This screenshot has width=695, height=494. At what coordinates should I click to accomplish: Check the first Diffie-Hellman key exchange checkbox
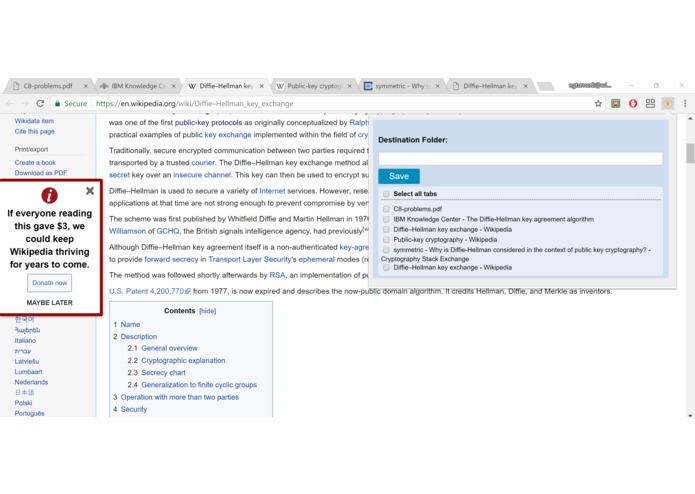[x=386, y=229]
